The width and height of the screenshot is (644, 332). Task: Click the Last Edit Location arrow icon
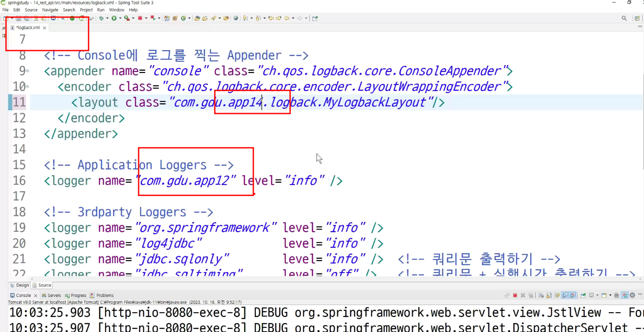[271, 18]
